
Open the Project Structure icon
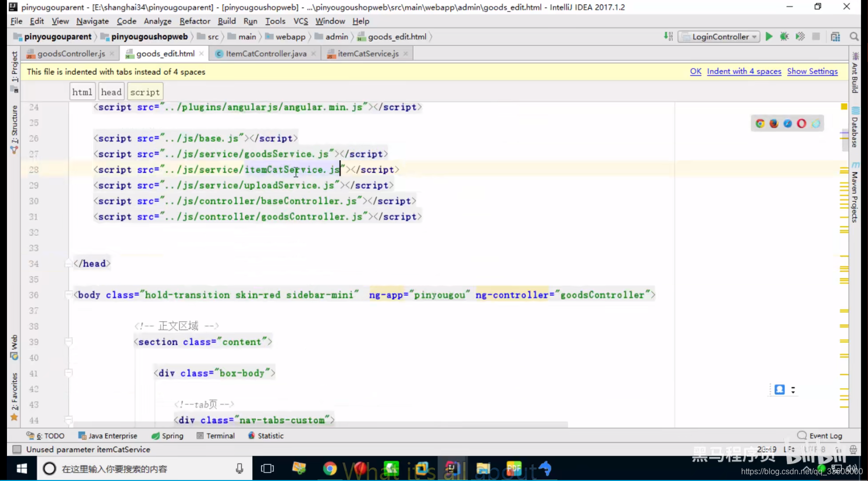836,36
